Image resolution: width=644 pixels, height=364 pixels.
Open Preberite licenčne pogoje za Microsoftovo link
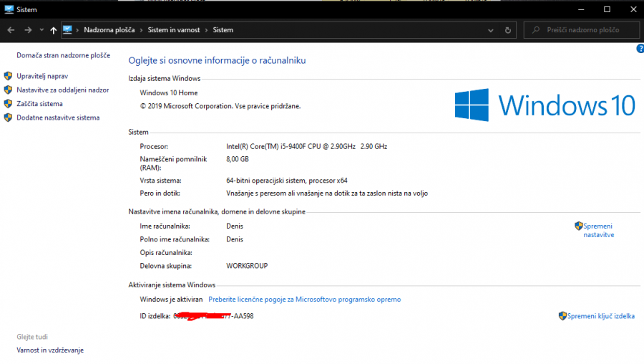304,300
